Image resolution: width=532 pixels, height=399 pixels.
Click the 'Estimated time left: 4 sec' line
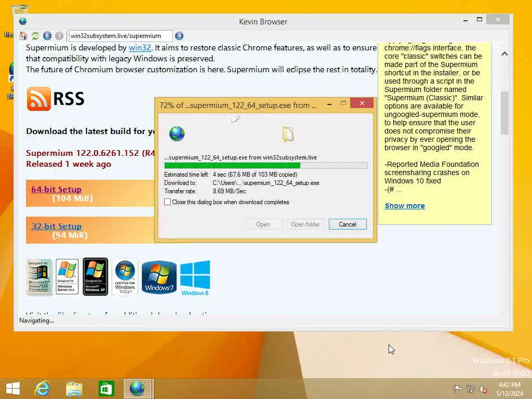(231, 175)
